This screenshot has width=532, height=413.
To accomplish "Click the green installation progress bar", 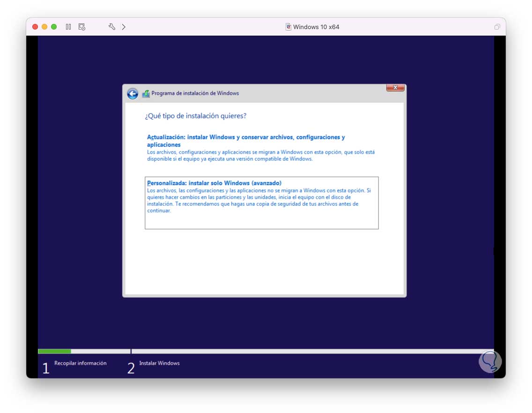I will point(54,351).
